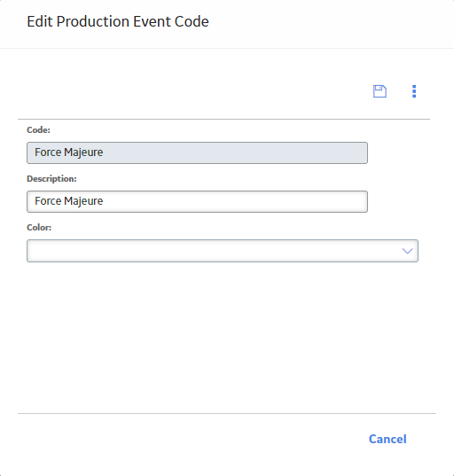
Task: Click the "Color:" field label
Action: click(x=39, y=228)
